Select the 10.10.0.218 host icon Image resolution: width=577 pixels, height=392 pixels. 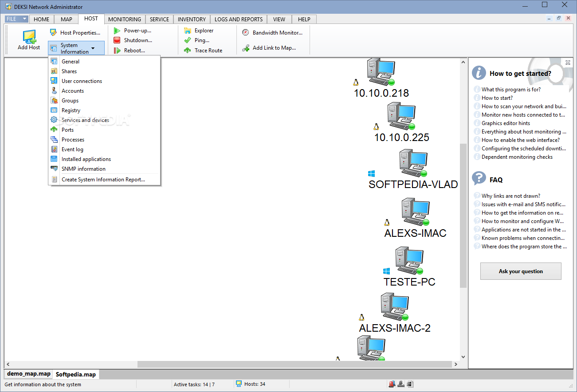(381, 71)
